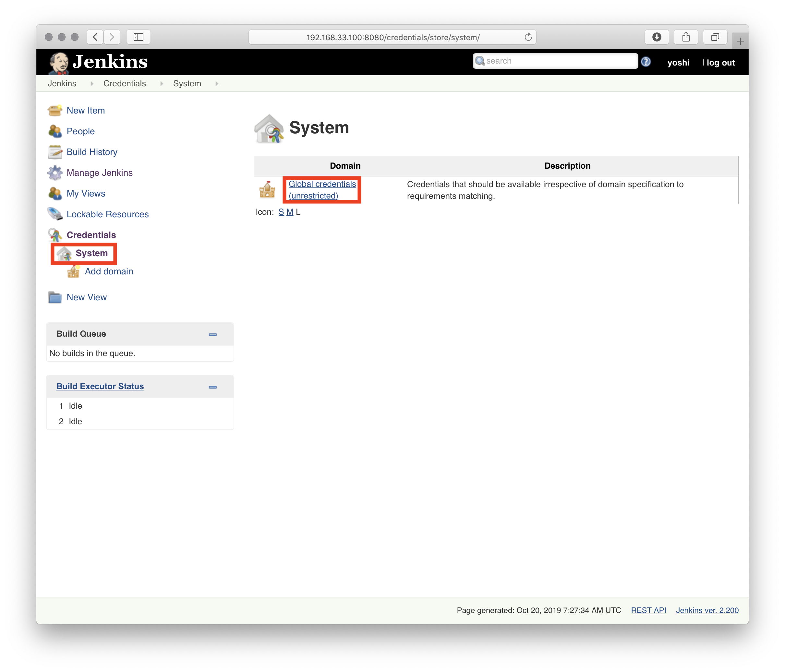Image resolution: width=785 pixels, height=672 pixels.
Task: Open the REST API link
Action: click(649, 610)
